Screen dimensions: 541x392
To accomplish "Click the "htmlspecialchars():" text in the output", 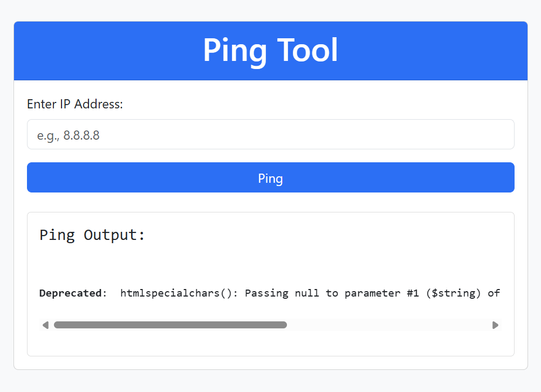I will [179, 293].
